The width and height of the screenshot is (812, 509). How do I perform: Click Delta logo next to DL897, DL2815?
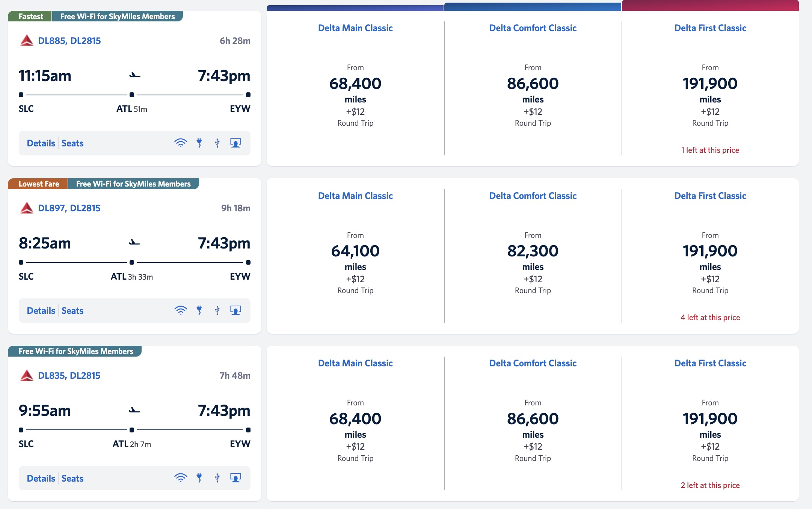[x=27, y=208]
